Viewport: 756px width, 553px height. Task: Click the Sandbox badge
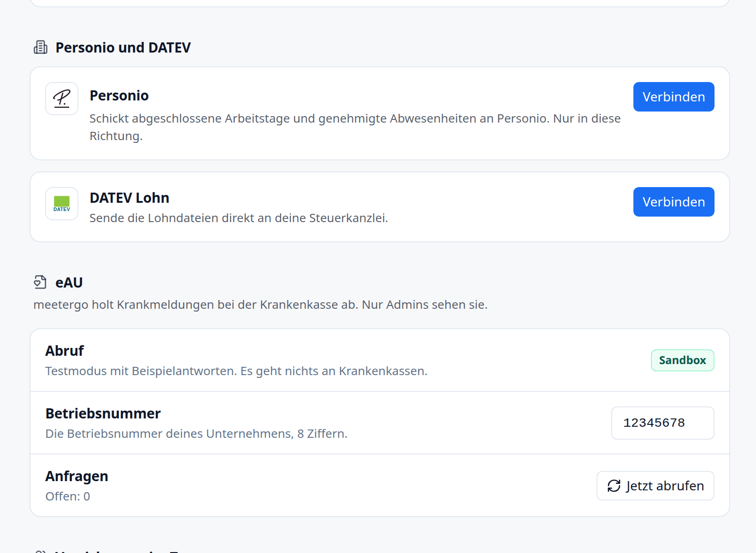(x=682, y=360)
